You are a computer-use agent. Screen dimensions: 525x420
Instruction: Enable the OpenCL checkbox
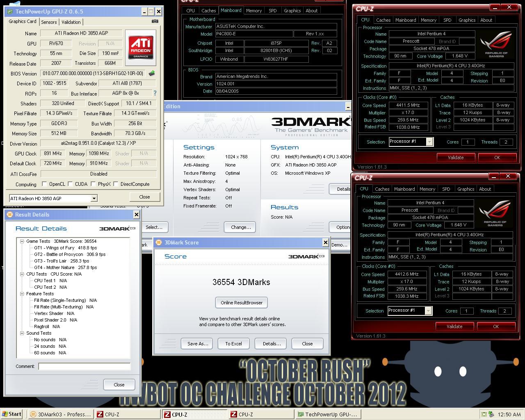(44, 184)
